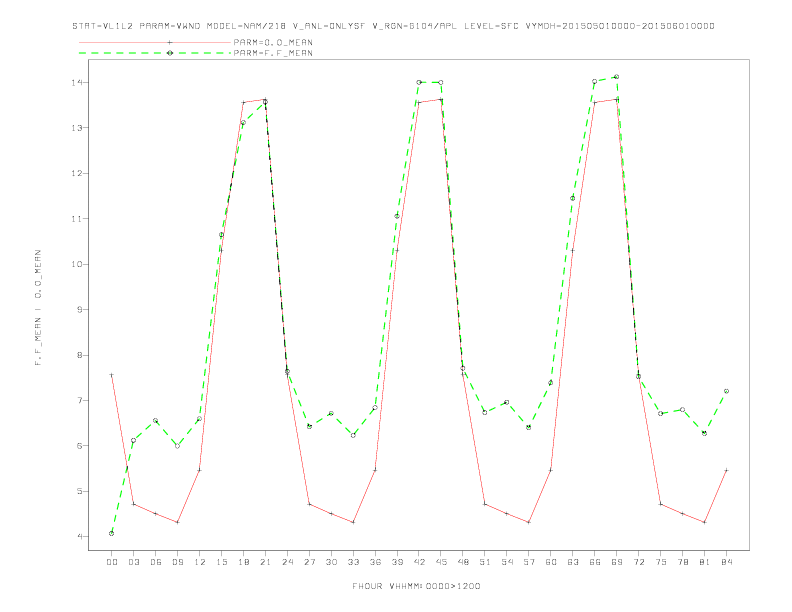This screenshot has height=612, width=792.
Task: Click green F.F_MEAN circle marker at hour 00
Action: point(112,533)
